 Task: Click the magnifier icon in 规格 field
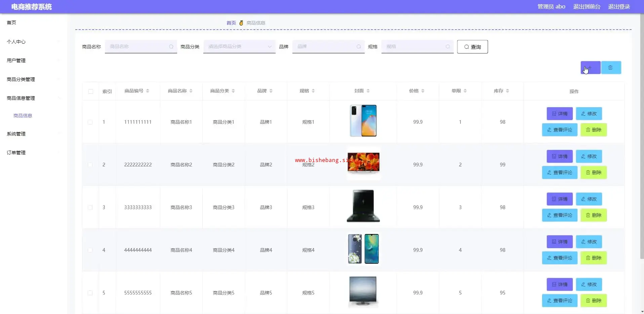(448, 47)
